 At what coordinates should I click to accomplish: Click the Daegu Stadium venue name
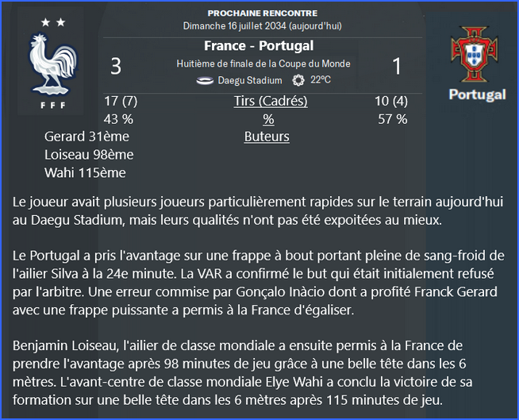[250, 80]
